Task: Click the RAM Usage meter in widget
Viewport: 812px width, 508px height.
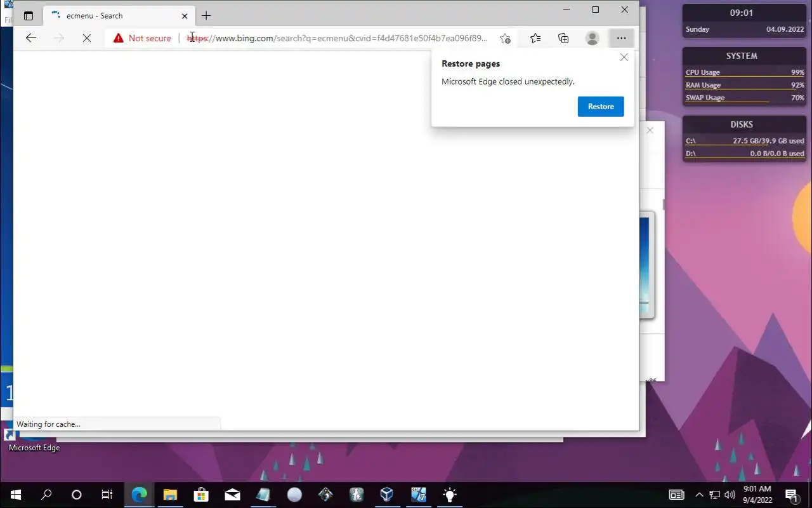Action: pos(745,85)
